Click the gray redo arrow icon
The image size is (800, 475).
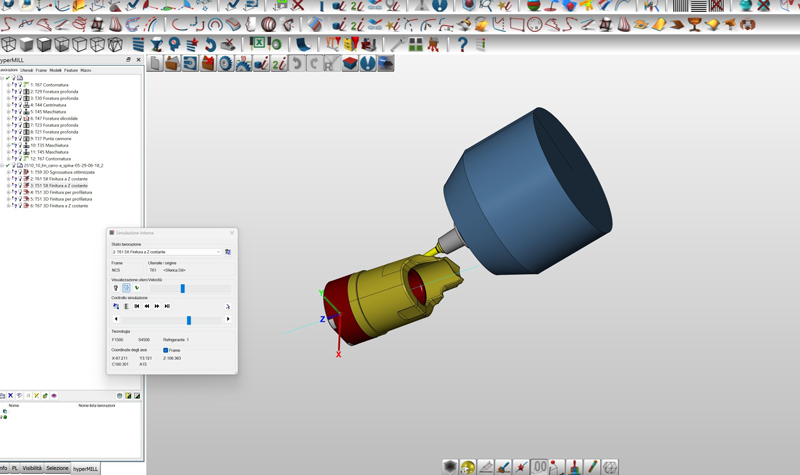pos(314,63)
